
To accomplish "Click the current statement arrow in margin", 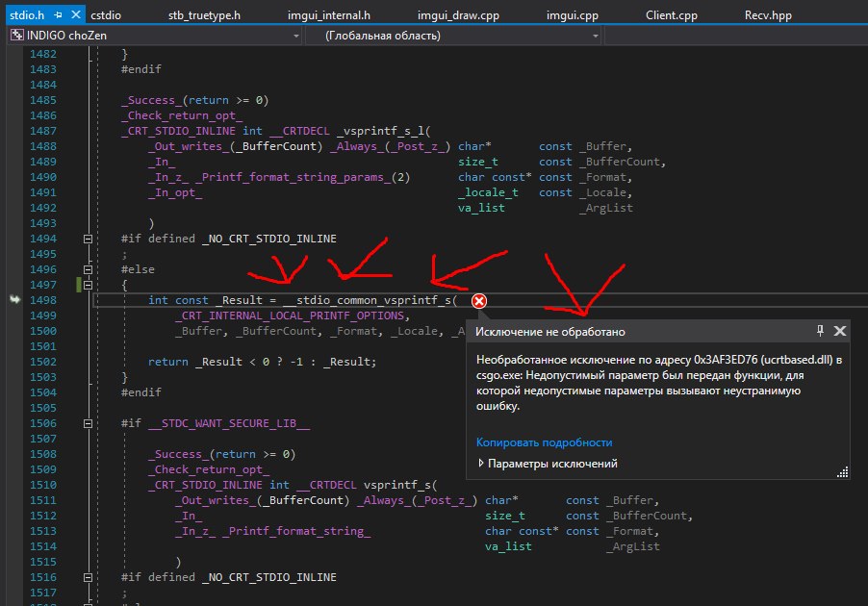I will coord(14,301).
